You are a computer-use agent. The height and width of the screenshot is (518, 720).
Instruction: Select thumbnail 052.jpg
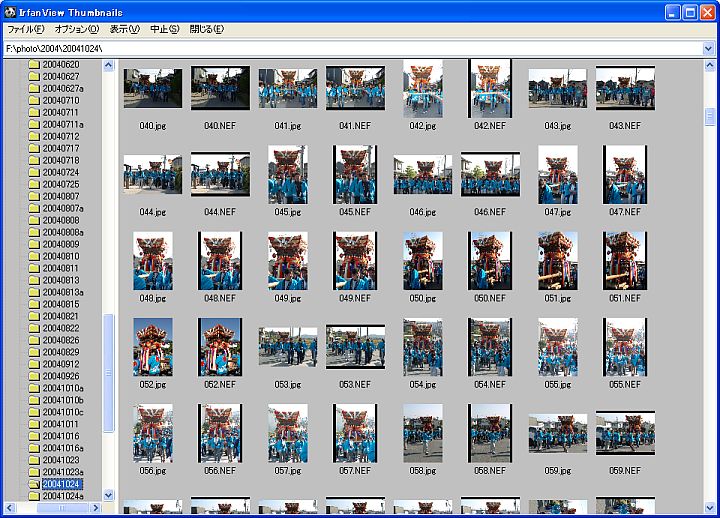[152, 347]
